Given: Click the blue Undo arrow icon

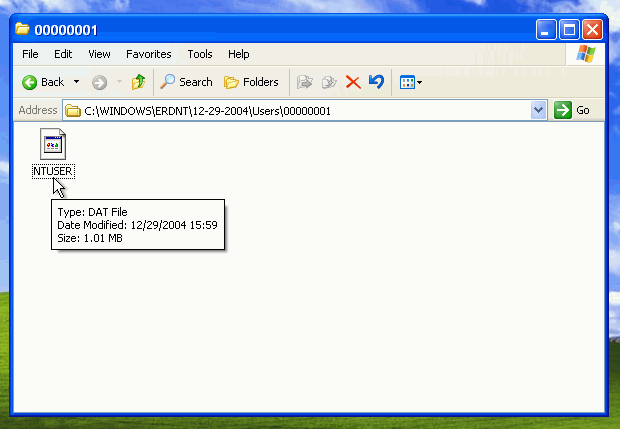Looking at the screenshot, I should [x=376, y=82].
